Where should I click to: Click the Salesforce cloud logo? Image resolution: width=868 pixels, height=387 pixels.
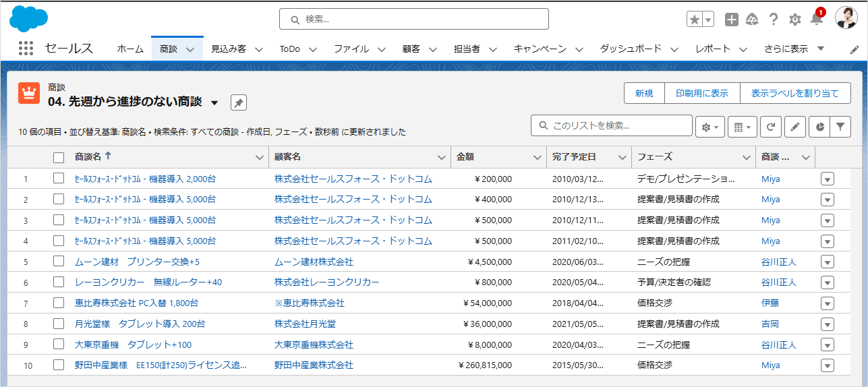[29, 18]
